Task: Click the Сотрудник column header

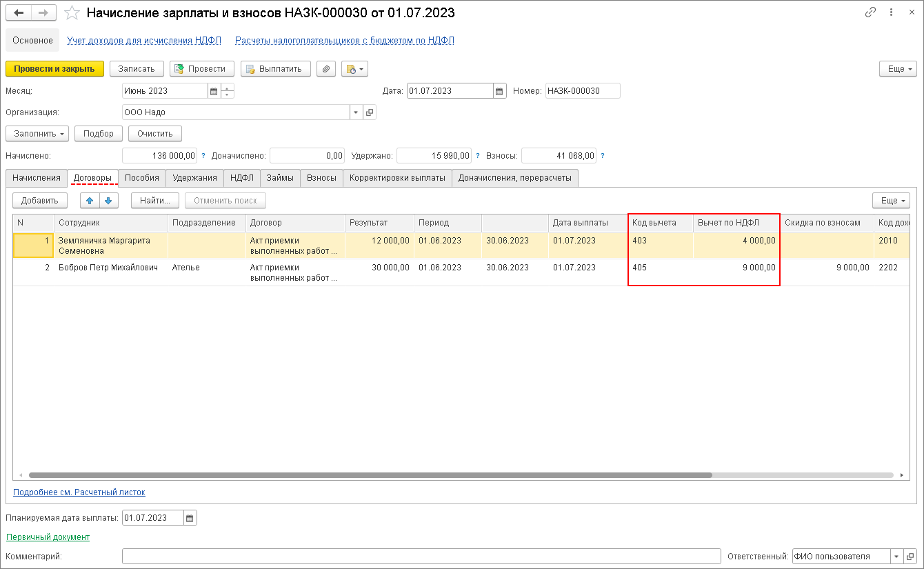Action: pos(111,223)
